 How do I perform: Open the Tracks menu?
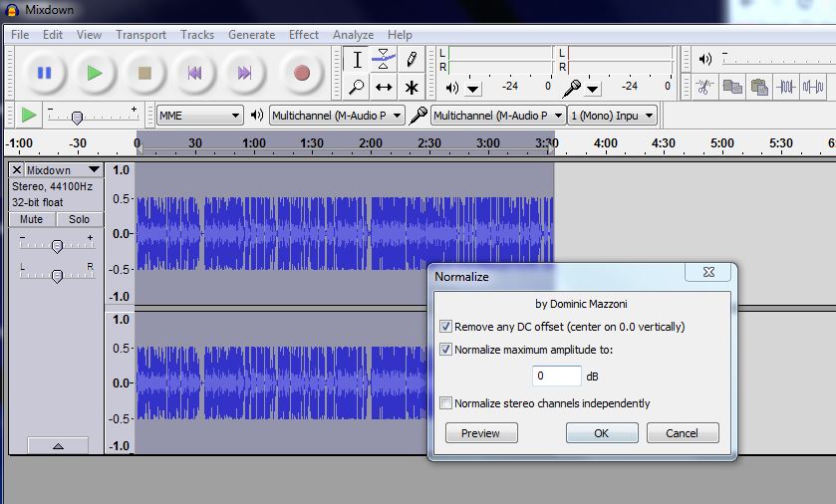[x=197, y=35]
